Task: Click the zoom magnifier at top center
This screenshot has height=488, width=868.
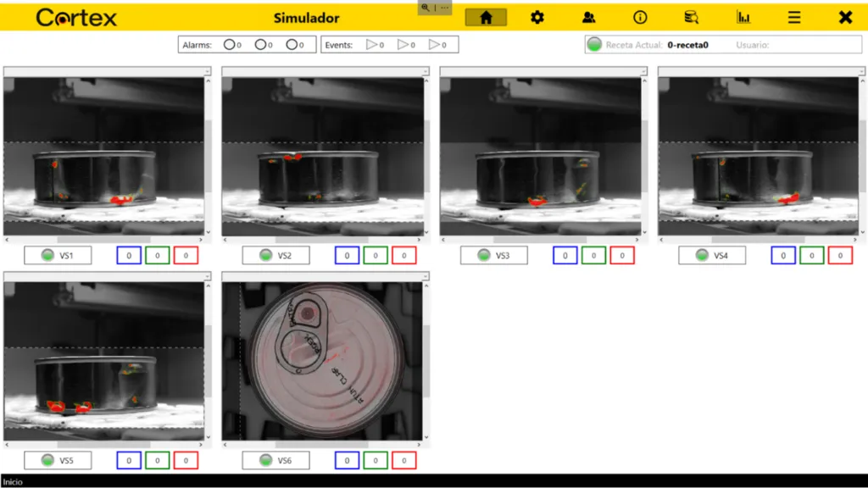Action: click(426, 7)
